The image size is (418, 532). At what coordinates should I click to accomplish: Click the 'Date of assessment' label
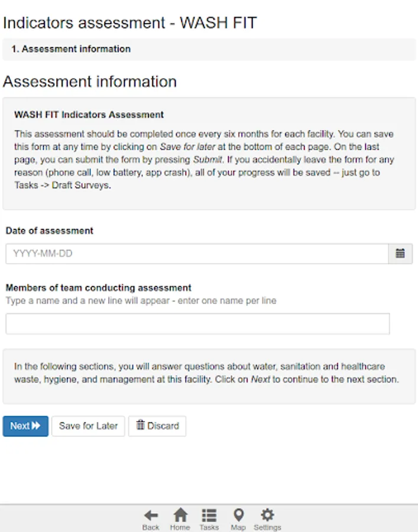(x=50, y=231)
